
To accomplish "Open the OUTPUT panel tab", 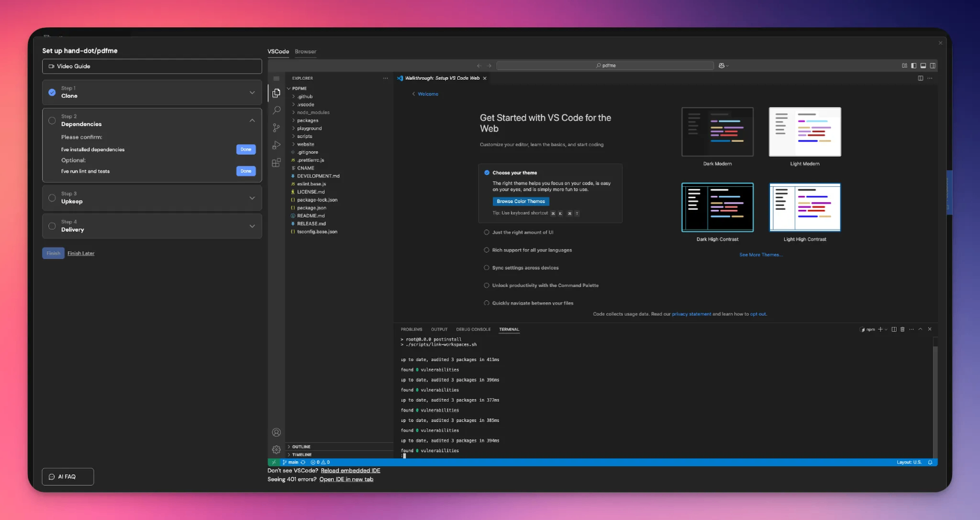I will (439, 329).
